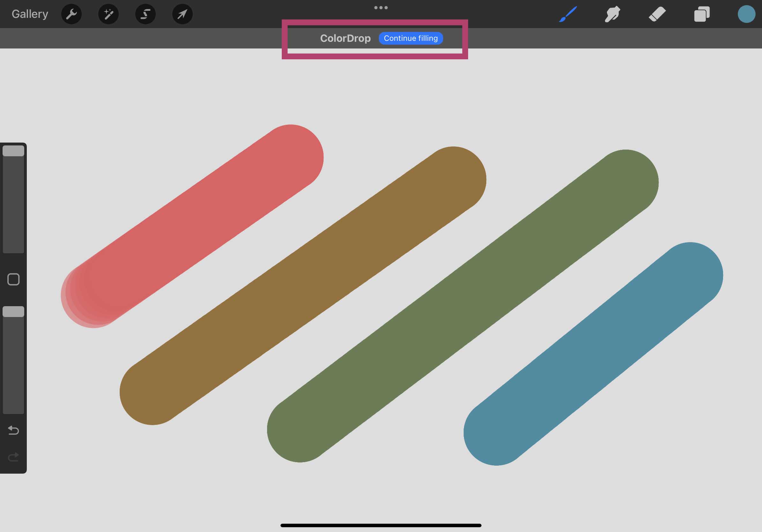762x532 pixels.
Task: Tap the three-dot multitasking menu
Action: (381, 7)
